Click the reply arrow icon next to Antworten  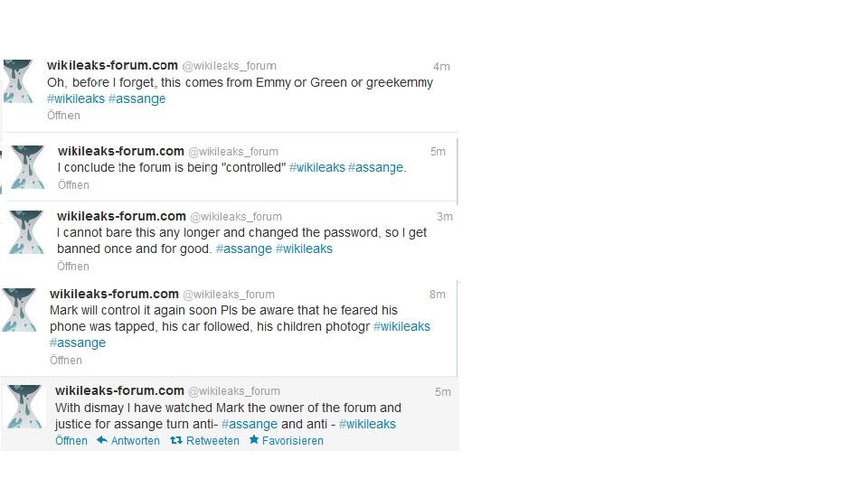(102, 440)
